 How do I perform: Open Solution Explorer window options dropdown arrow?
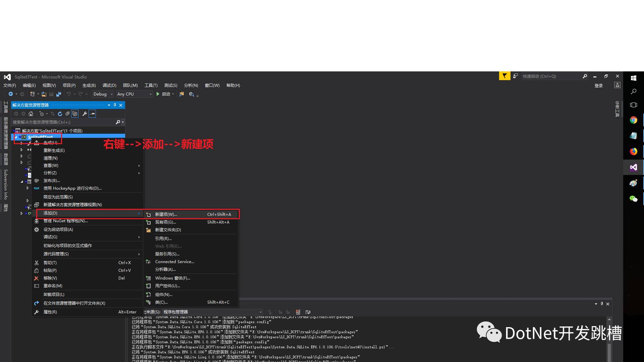tap(109, 105)
